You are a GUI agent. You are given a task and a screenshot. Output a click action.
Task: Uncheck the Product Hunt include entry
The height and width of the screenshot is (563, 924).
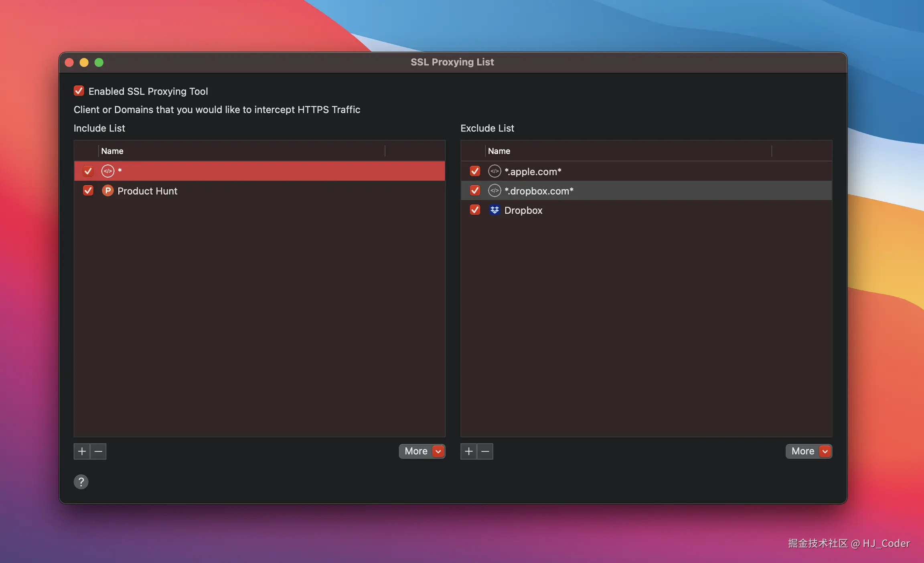click(x=88, y=190)
